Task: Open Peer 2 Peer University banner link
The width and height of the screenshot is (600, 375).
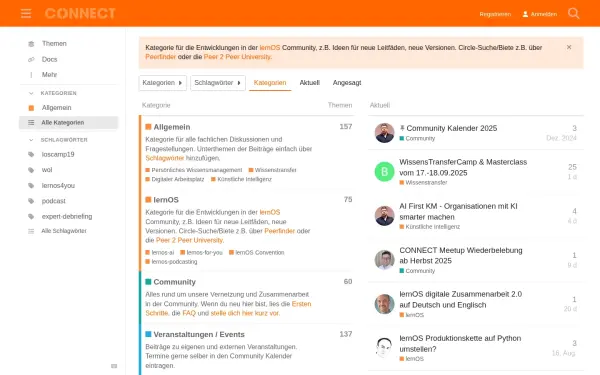Action: tap(237, 57)
